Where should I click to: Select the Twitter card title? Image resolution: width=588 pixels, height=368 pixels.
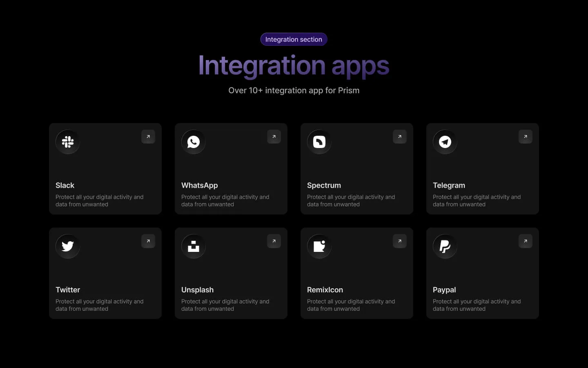[x=68, y=289]
